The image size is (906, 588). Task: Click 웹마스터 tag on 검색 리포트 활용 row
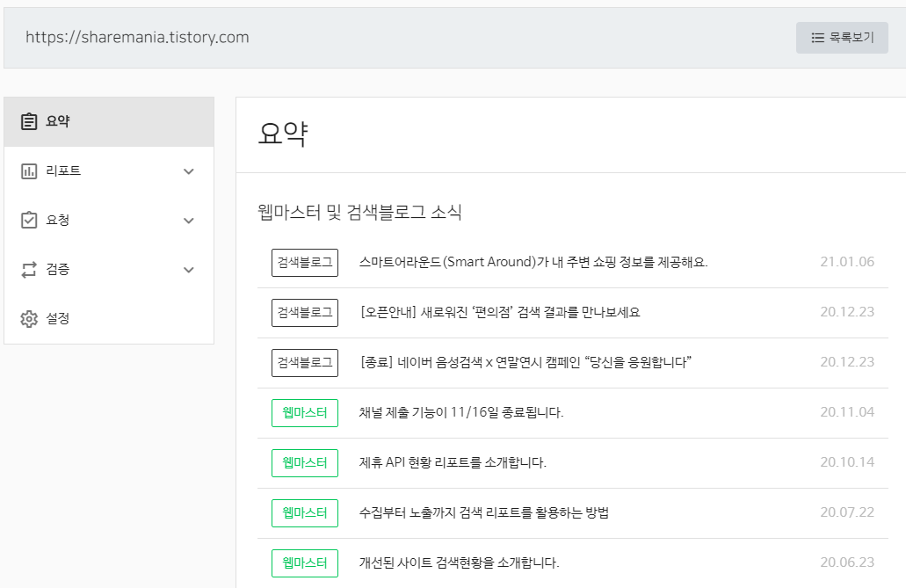305,512
